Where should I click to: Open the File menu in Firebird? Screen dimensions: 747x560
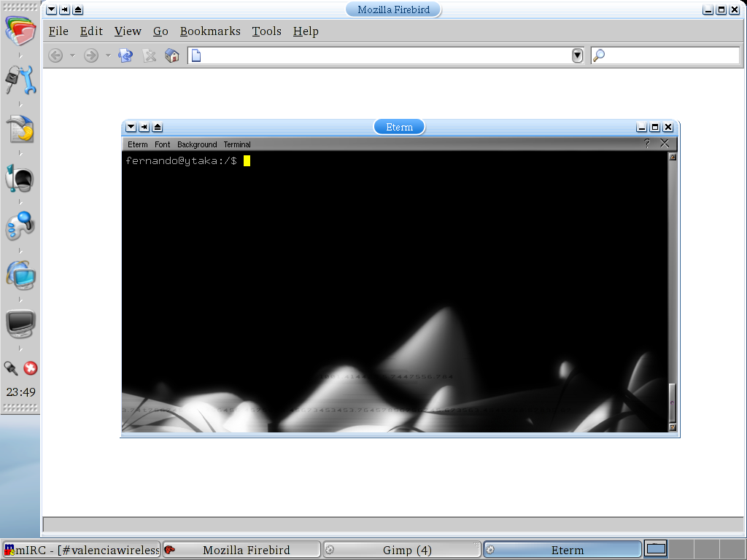(x=58, y=31)
